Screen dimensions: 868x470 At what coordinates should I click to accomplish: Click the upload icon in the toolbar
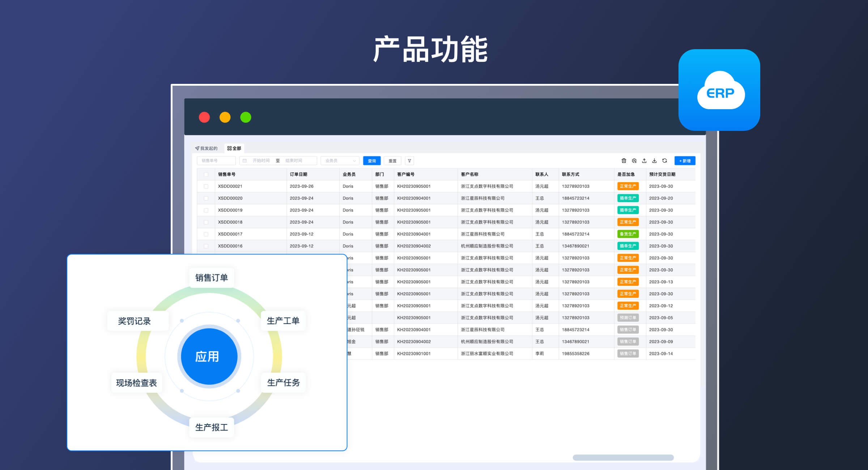click(x=645, y=161)
